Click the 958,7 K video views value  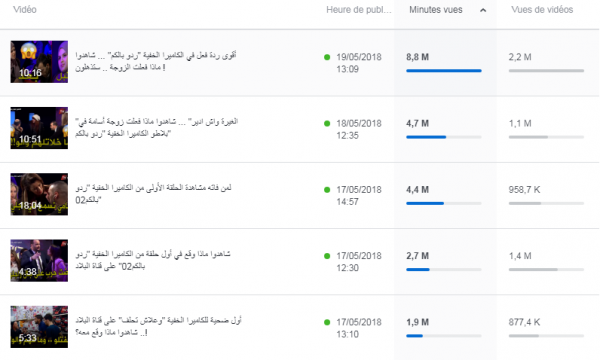(x=524, y=190)
